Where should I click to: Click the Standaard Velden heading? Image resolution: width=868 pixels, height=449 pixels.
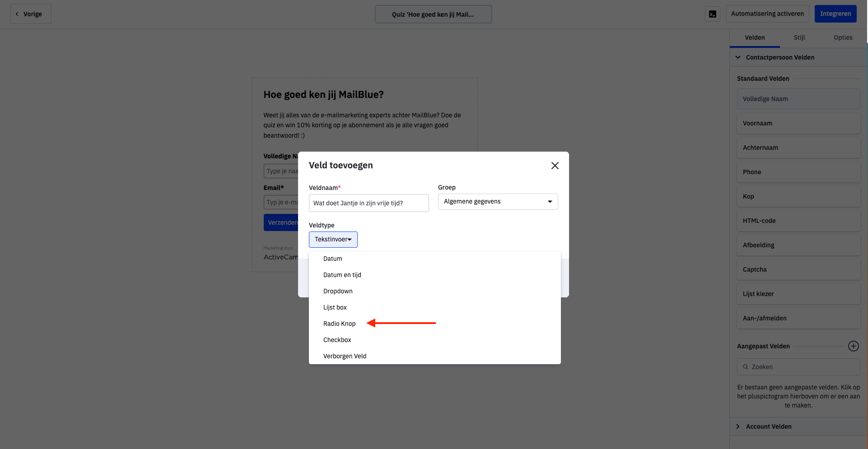tap(763, 79)
